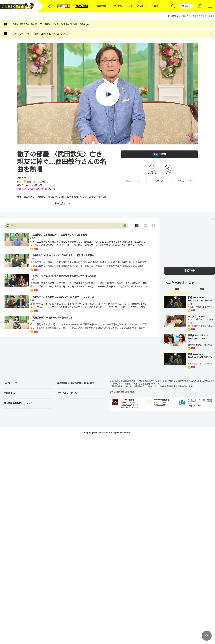Open 小手伸也 episode thumbnail

pyautogui.click(x=17, y=260)
